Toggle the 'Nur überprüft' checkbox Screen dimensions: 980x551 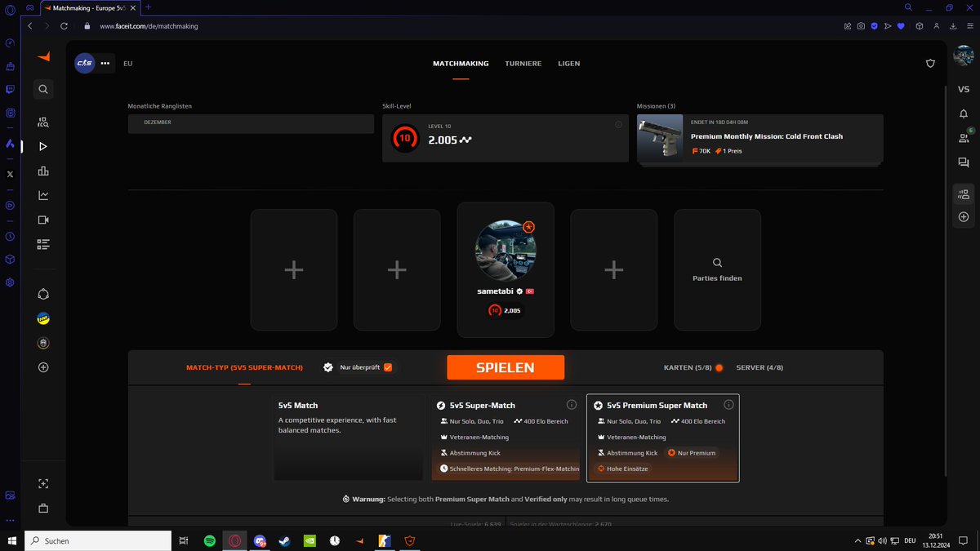pos(388,367)
